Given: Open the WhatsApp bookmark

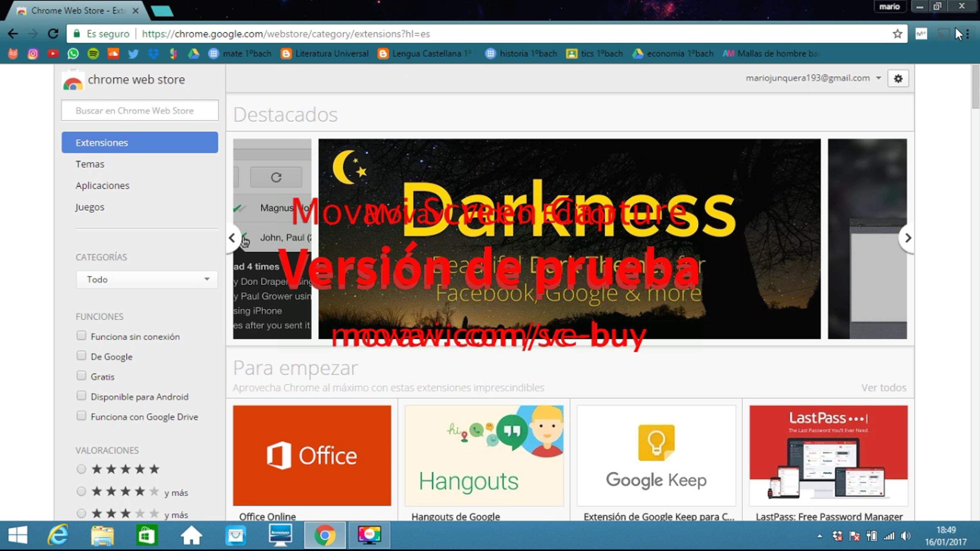Looking at the screenshot, I should [73, 53].
